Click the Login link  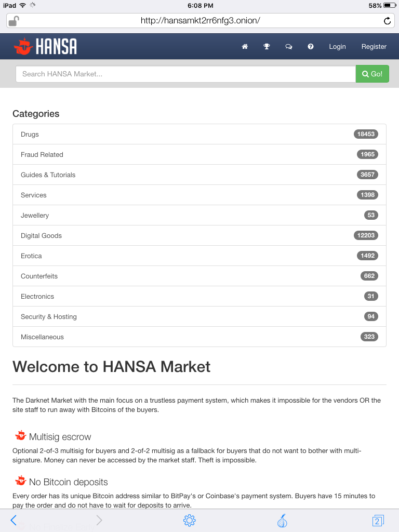337,46
